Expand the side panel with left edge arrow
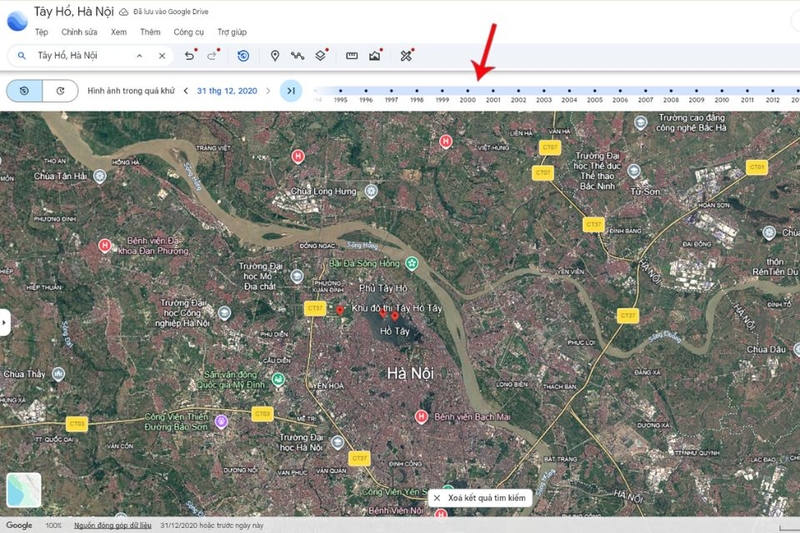Image resolution: width=800 pixels, height=533 pixels. [5, 322]
